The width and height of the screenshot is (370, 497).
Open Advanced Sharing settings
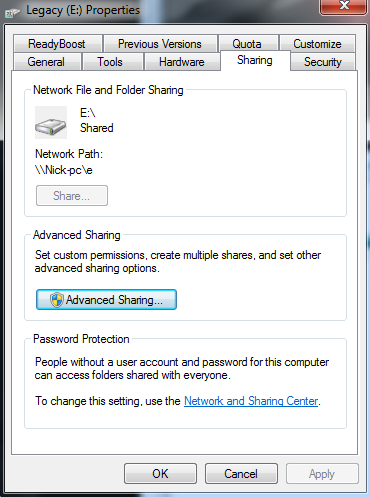(x=106, y=300)
